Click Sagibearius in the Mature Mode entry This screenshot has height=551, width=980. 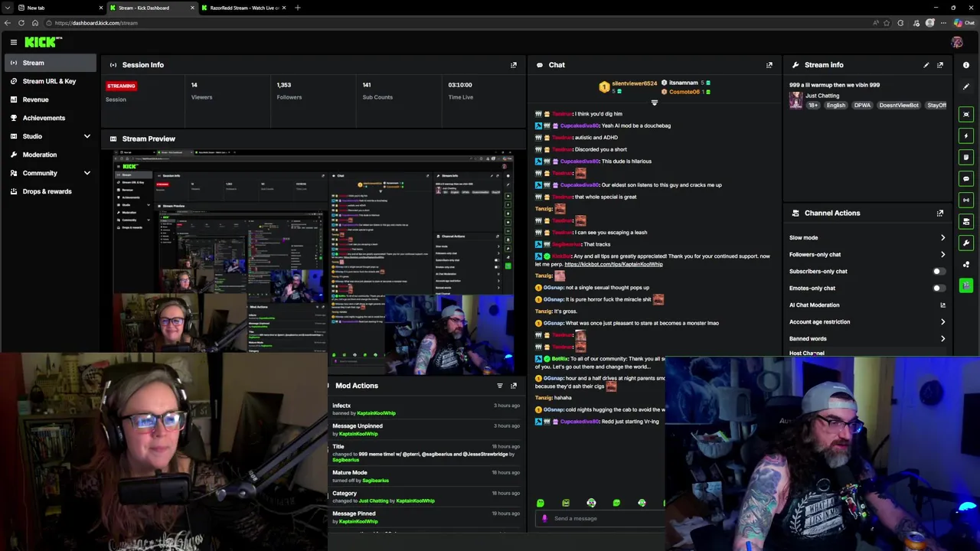(x=375, y=481)
